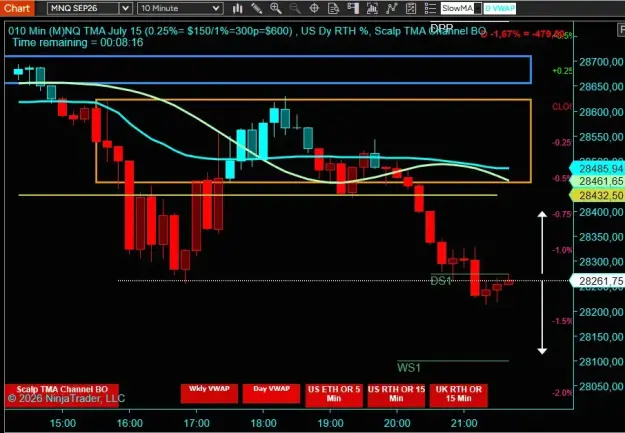Click the UK RTH OR 15 Min button
This screenshot has width=625, height=433.
tap(458, 396)
